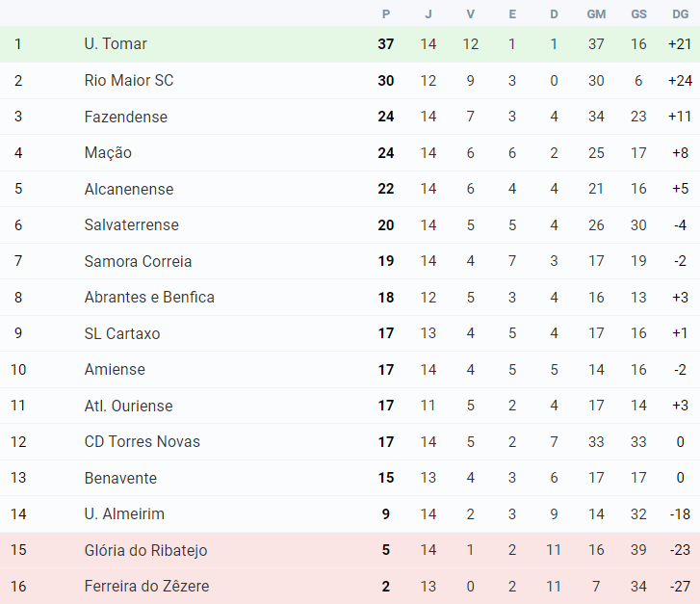Open Benavente team entry
This screenshot has height=604, width=700.
click(x=120, y=478)
